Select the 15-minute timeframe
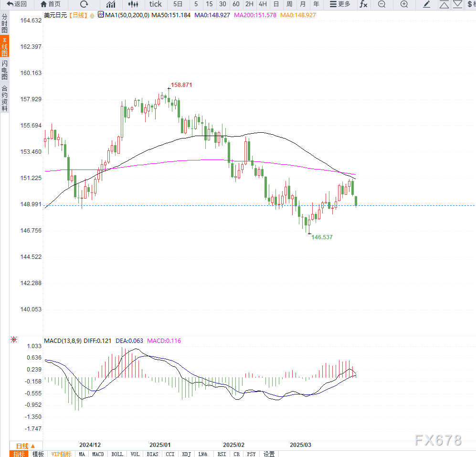The image size is (476, 457). (x=209, y=4)
